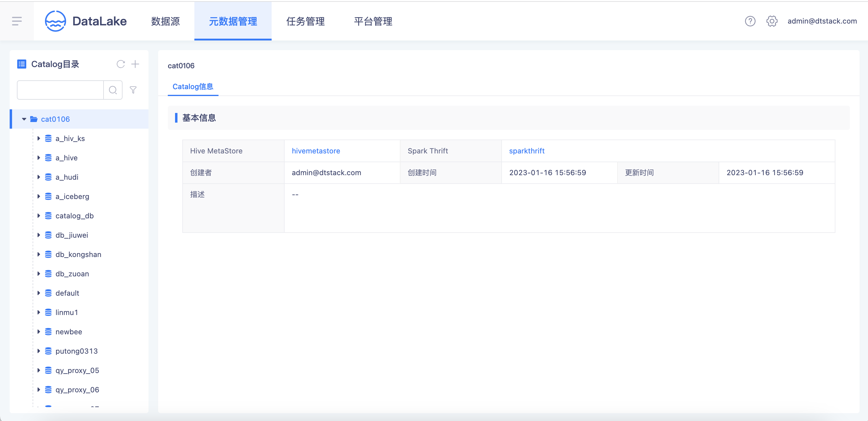Open the 元数据管理 menu
868x421 pixels.
click(233, 21)
